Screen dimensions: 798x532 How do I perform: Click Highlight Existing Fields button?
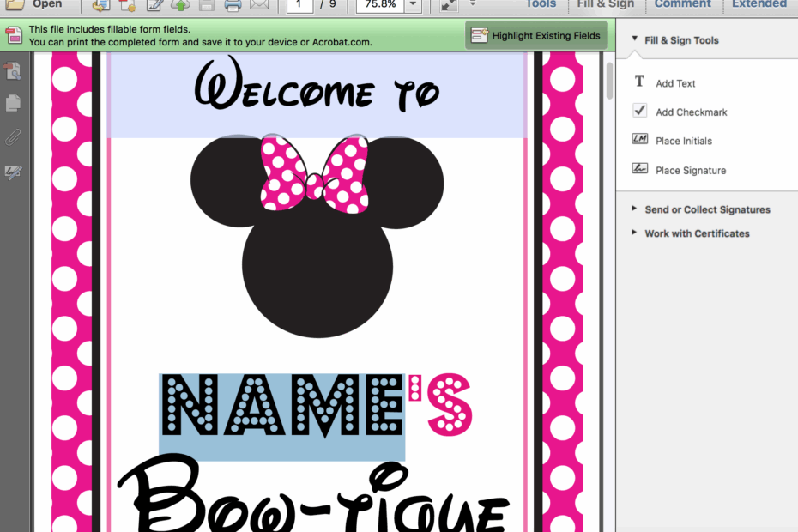pos(536,35)
